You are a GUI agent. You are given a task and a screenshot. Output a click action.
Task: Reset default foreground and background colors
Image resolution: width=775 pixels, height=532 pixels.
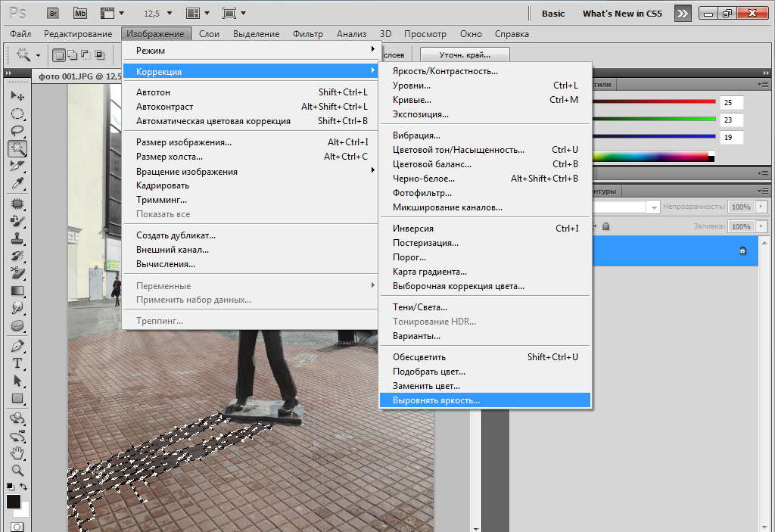point(11,487)
